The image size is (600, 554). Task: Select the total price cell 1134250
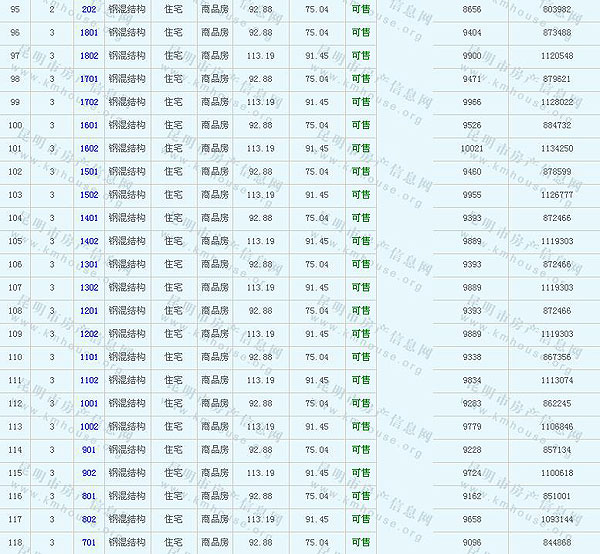point(557,148)
